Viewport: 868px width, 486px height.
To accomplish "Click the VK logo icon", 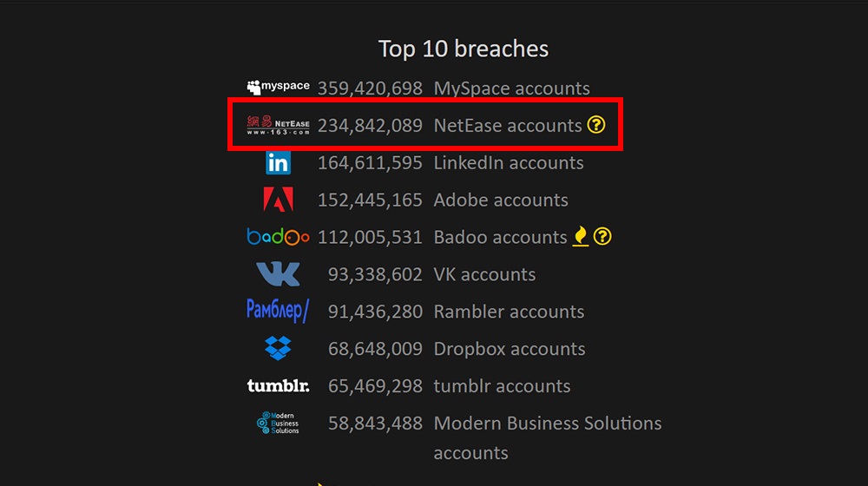I will click(278, 274).
